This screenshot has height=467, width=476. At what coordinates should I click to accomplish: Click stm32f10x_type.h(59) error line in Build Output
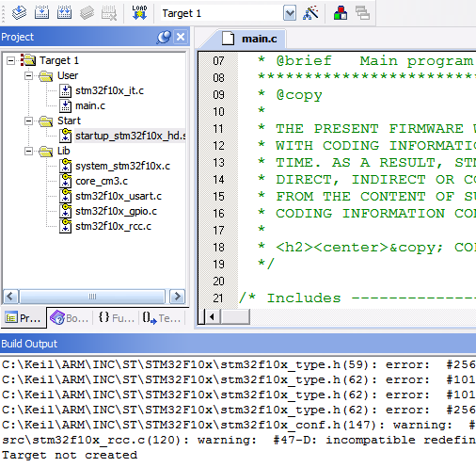tap(238, 364)
